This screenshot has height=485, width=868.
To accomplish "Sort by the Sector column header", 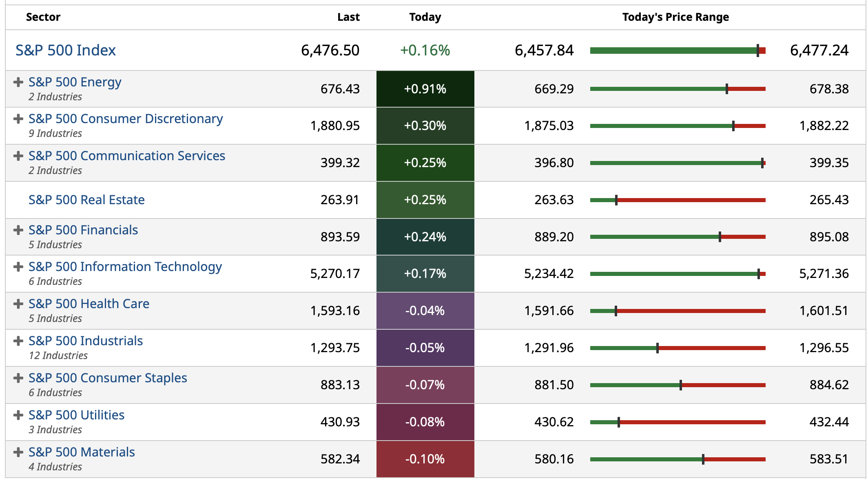I will pos(43,17).
